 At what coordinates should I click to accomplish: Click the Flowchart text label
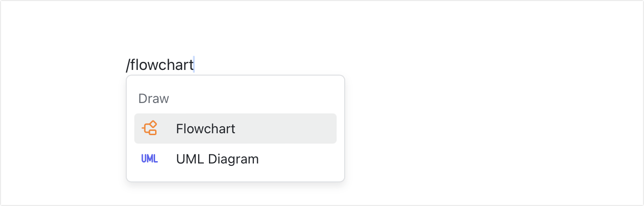point(206,129)
